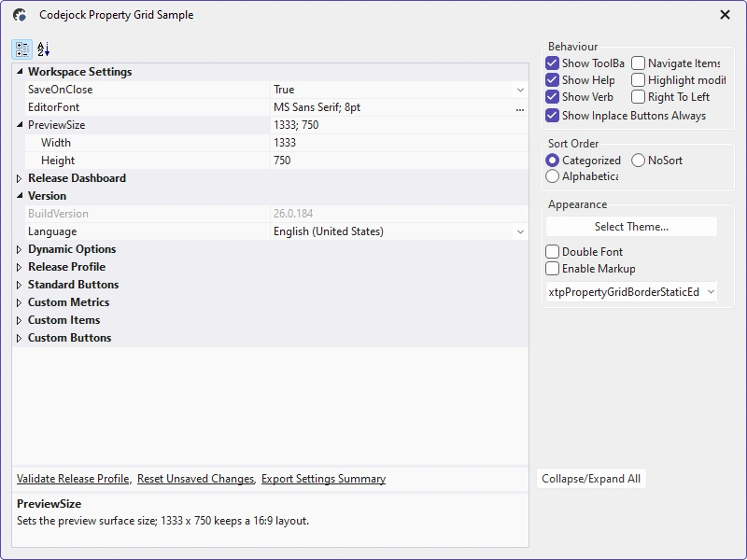
Task: Open the Language dropdown arrow
Action: click(x=520, y=231)
